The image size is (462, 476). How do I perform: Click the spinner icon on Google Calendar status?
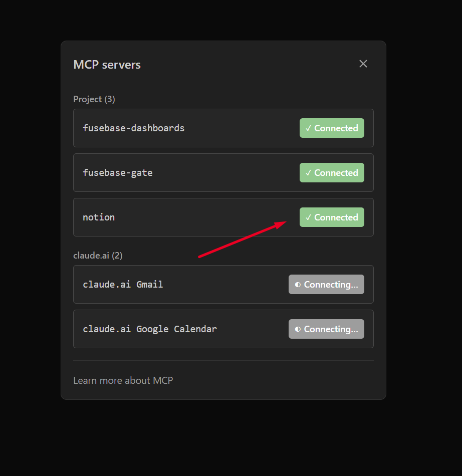[298, 329]
